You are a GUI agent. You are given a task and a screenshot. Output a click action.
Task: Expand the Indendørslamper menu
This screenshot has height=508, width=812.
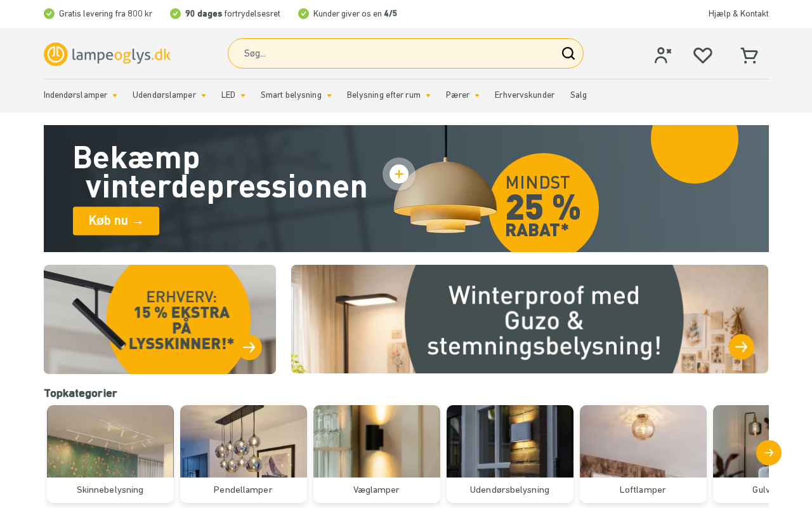click(x=81, y=95)
